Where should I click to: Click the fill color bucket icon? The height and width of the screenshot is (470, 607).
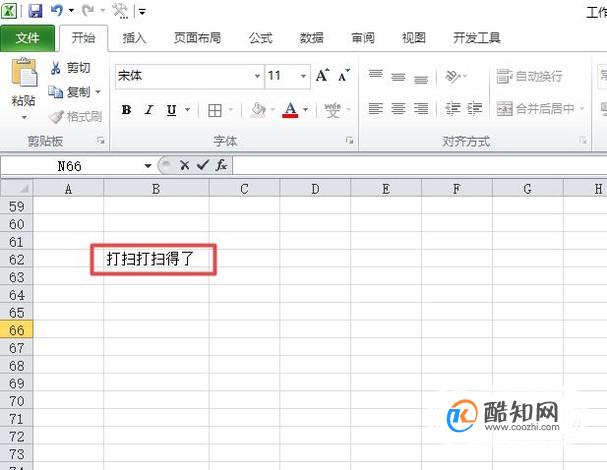[258, 110]
